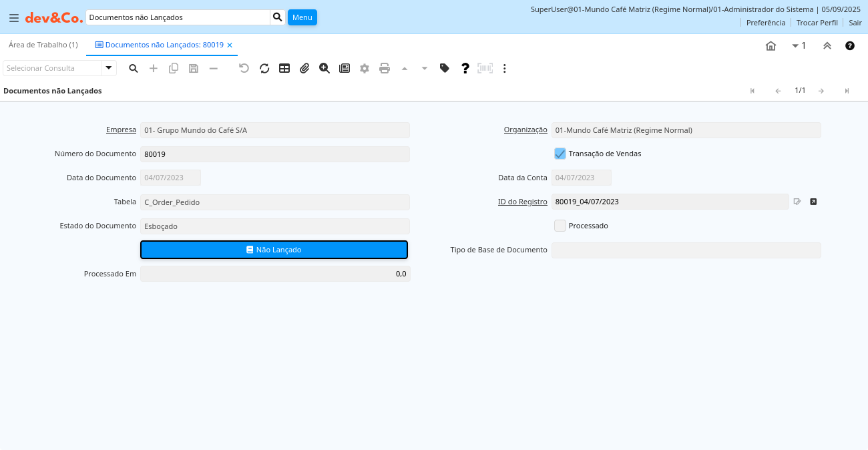Click the Zoom Across icon
The image size is (868, 450).
[x=324, y=68]
